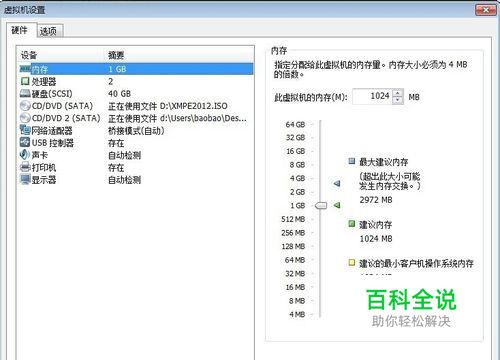Viewport: 500px width, 360px height.
Task: Click summary 桥接模式(自动) for network adapter
Action: click(x=136, y=131)
